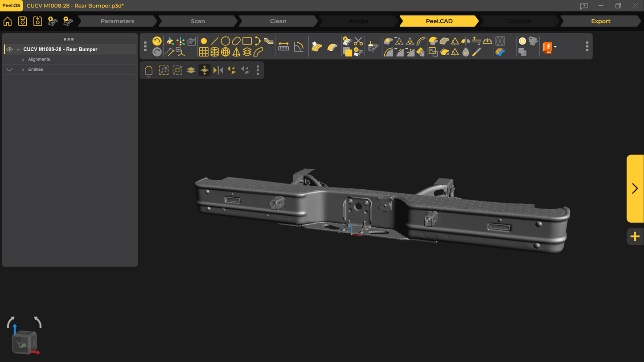Switch to the Clean tab
The image size is (644, 362).
click(x=278, y=21)
